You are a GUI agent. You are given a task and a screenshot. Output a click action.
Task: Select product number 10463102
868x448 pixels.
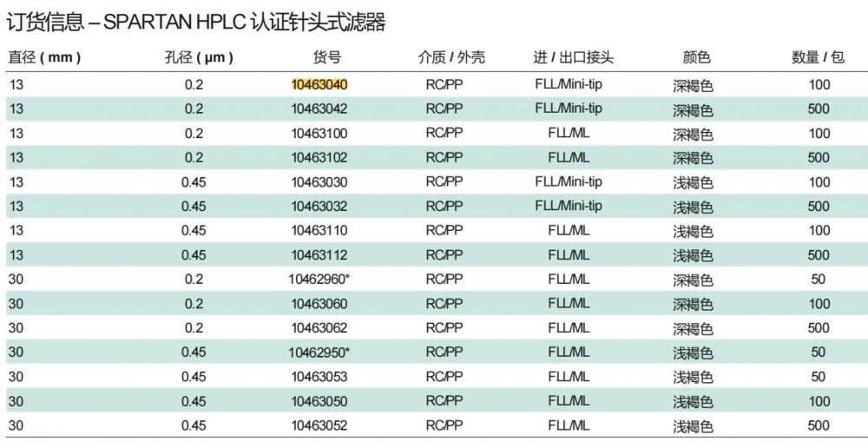(319, 158)
